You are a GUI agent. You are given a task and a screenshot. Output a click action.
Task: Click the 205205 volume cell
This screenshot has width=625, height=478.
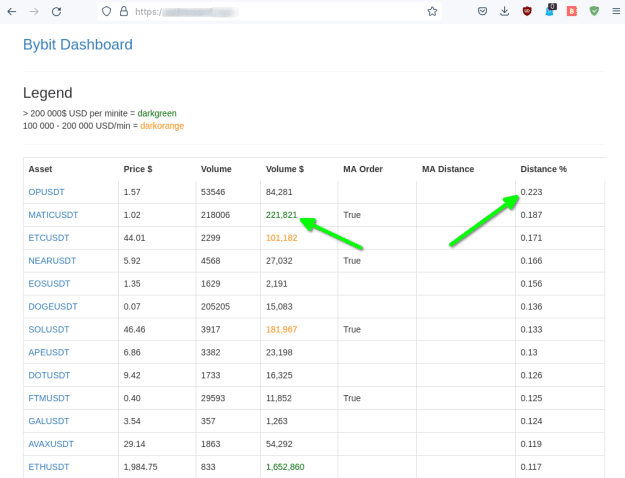tap(215, 307)
